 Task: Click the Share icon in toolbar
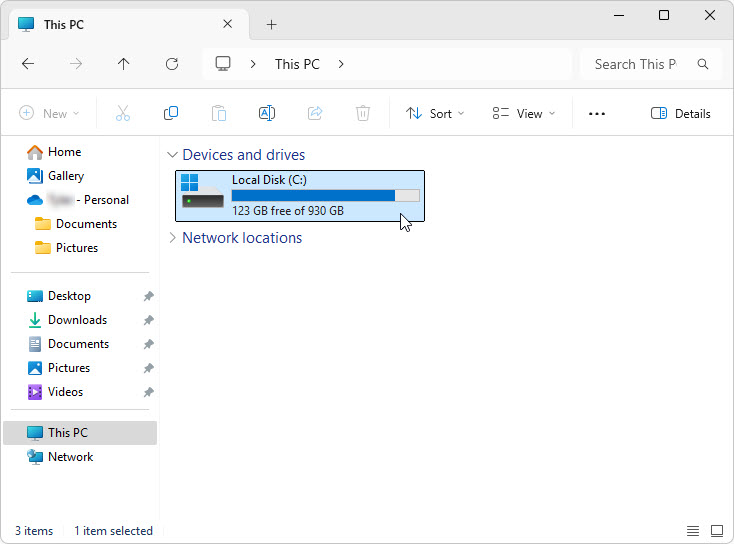(315, 113)
